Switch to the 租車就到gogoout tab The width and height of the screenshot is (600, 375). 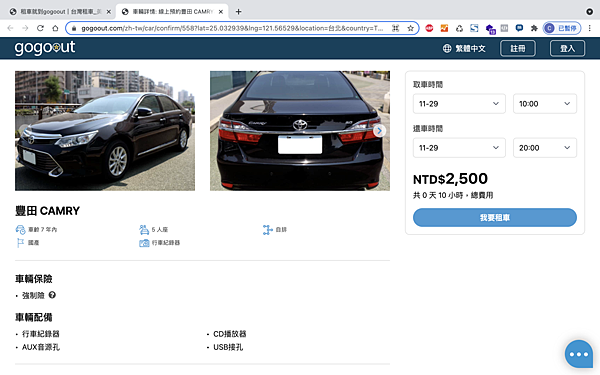[x=59, y=12]
